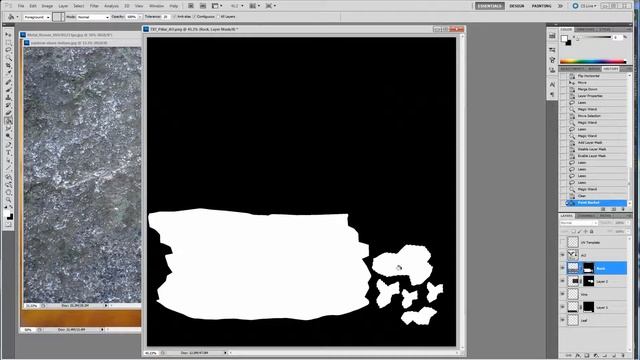Select the Paint Bucket tool in the toolbox
Image resolution: width=640 pixels, height=360 pixels.
pos(9,121)
